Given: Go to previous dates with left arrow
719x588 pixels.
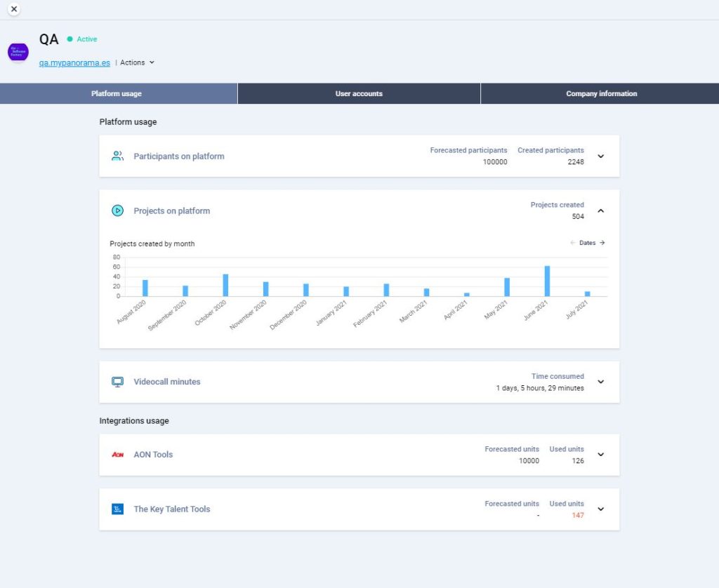Looking at the screenshot, I should pos(572,243).
